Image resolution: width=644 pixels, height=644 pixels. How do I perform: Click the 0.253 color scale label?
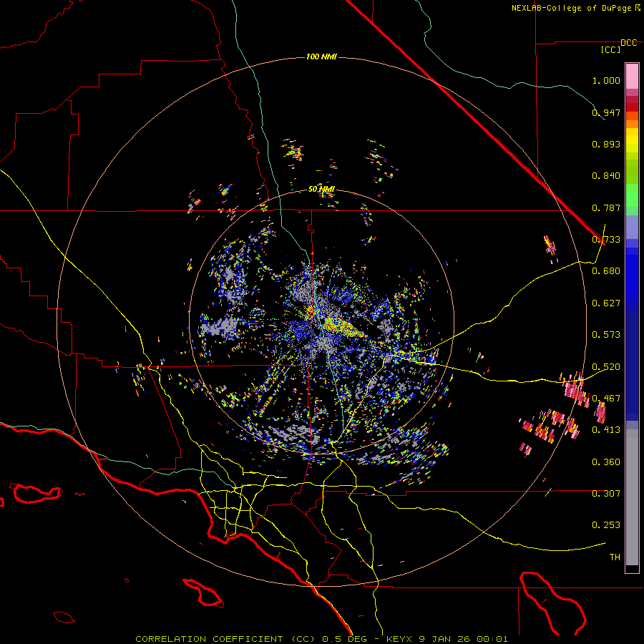click(x=606, y=525)
